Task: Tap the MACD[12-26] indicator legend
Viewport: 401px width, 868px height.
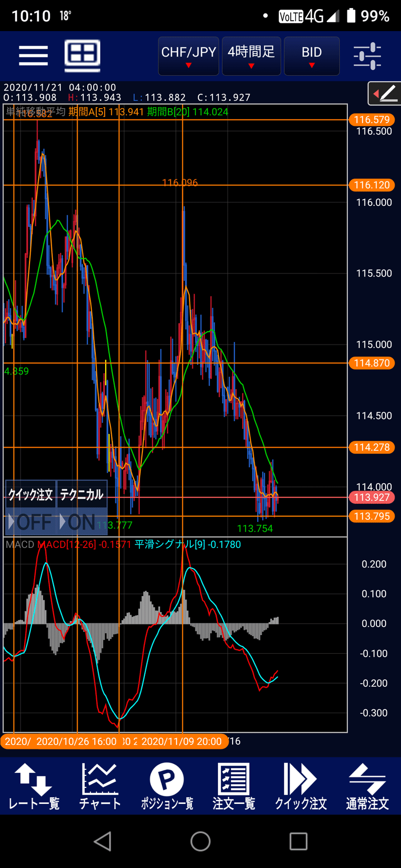Action: click(84, 544)
